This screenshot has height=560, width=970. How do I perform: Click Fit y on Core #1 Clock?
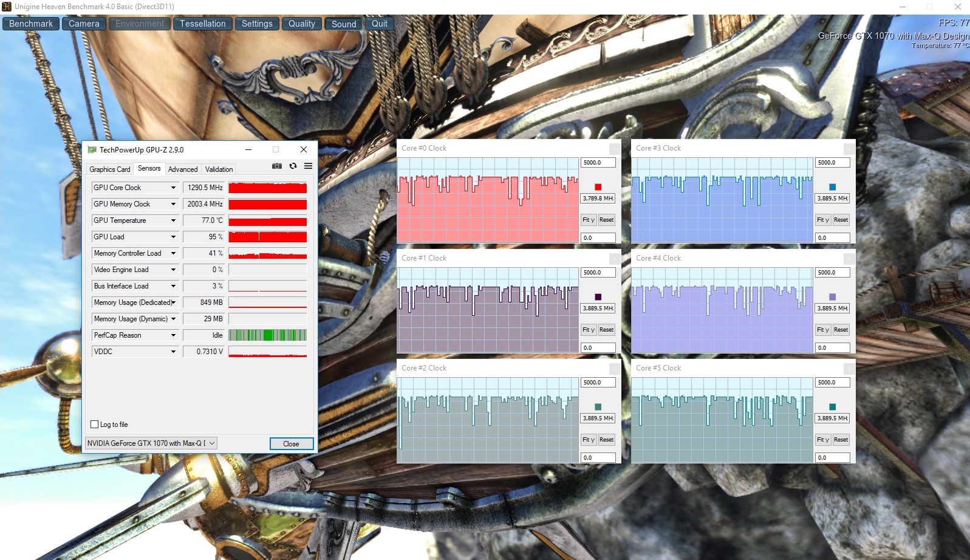[589, 330]
